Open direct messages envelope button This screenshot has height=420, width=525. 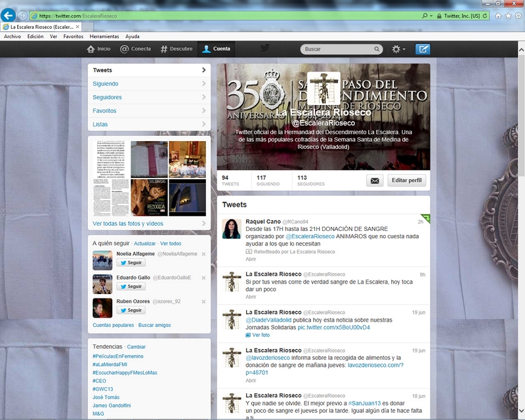(x=375, y=180)
